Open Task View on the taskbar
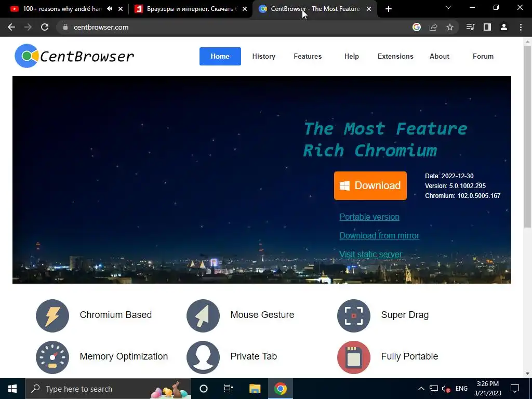532x399 pixels. coord(229,389)
